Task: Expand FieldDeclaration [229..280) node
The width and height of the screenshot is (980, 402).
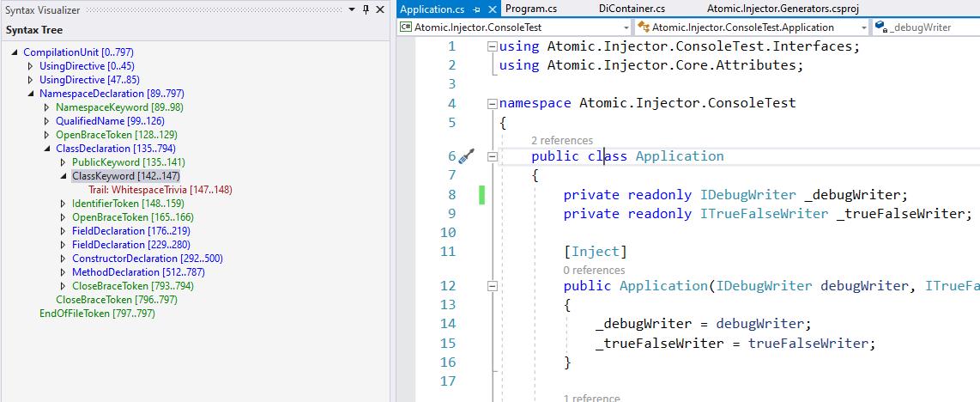Action: (x=64, y=245)
